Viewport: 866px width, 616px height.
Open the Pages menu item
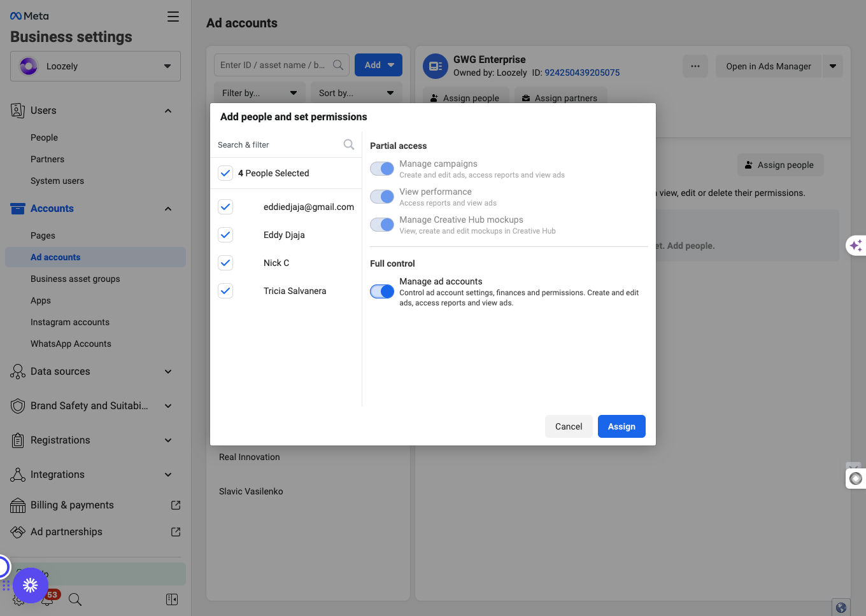tap(43, 235)
